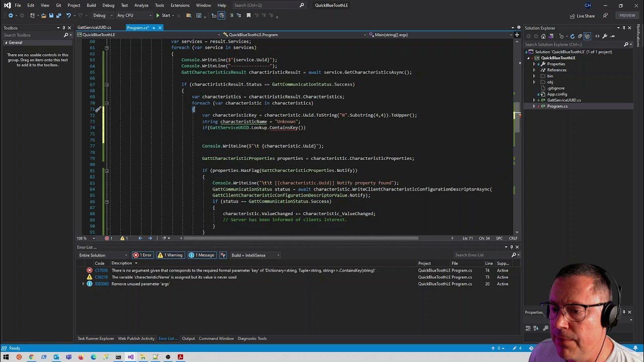This screenshot has height=362, width=644.
Task: Click the Open File folder toolbar icon
Action: point(43,16)
